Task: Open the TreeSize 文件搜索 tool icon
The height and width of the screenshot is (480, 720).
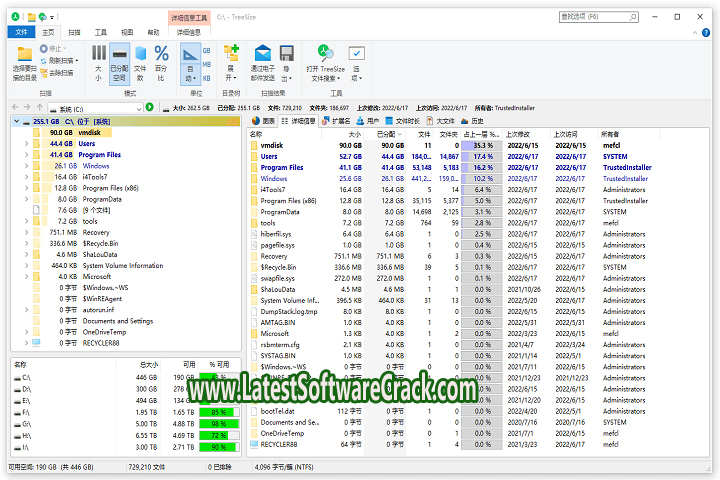Action: 325,53
